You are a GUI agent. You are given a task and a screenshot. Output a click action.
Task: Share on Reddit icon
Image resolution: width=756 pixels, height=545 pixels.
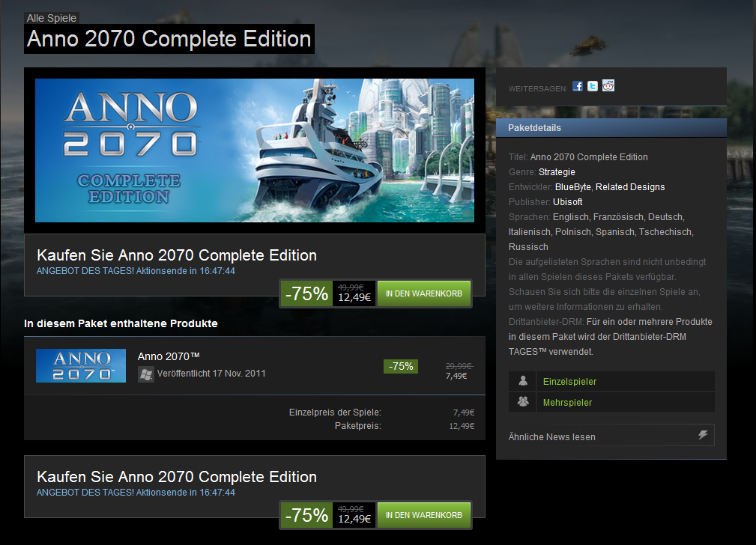pyautogui.click(x=608, y=86)
